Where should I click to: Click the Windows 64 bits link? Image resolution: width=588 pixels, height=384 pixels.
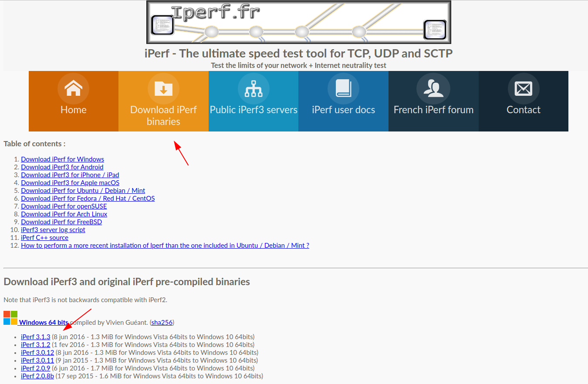pyautogui.click(x=44, y=323)
